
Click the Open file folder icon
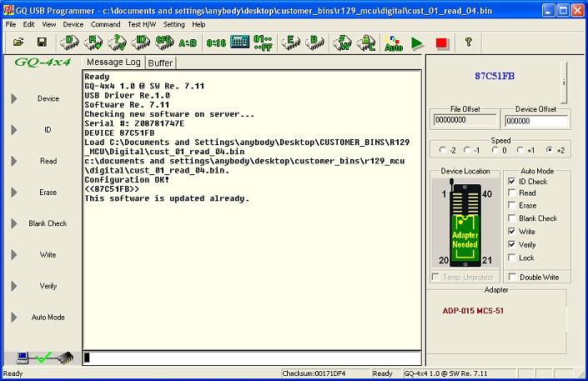[x=18, y=42]
